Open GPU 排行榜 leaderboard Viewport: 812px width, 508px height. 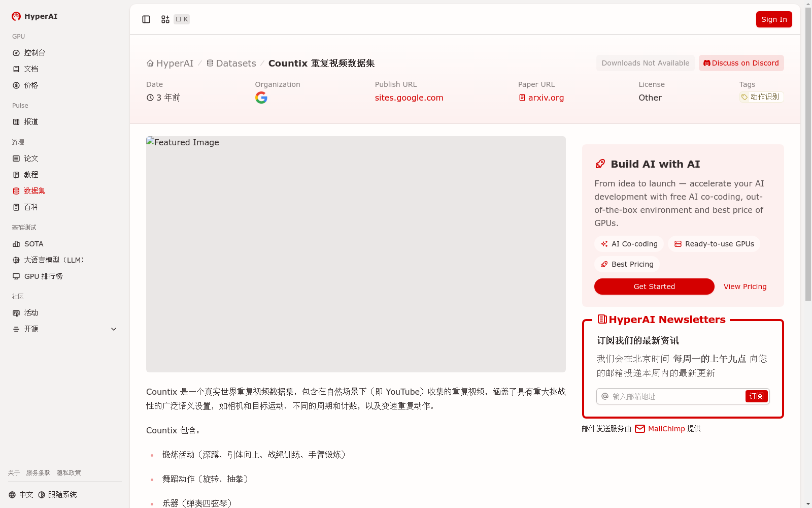pyautogui.click(x=65, y=276)
